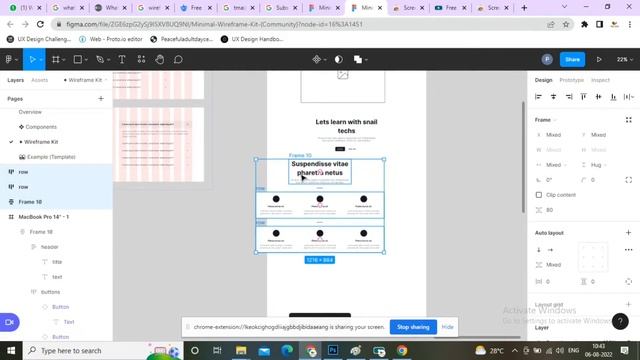Screen dimensions: 640x360
Task: Open auto layout advanced options menu
Action: click(x=628, y=250)
